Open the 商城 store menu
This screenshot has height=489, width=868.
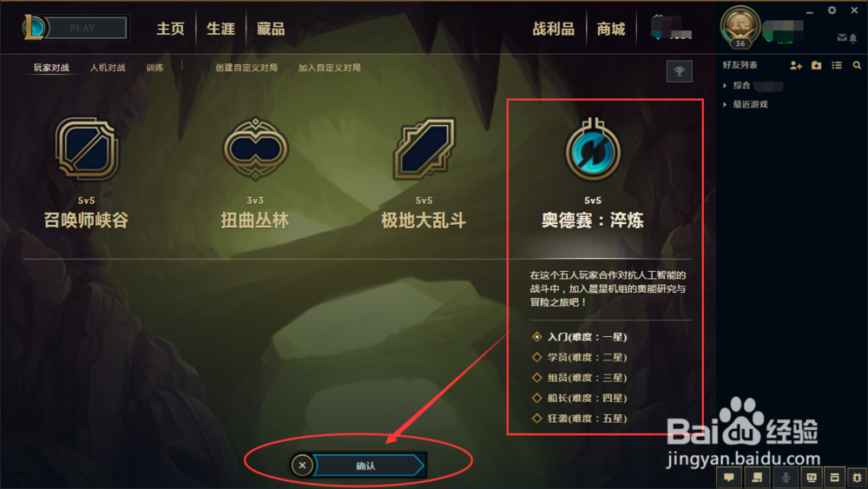[x=610, y=29]
